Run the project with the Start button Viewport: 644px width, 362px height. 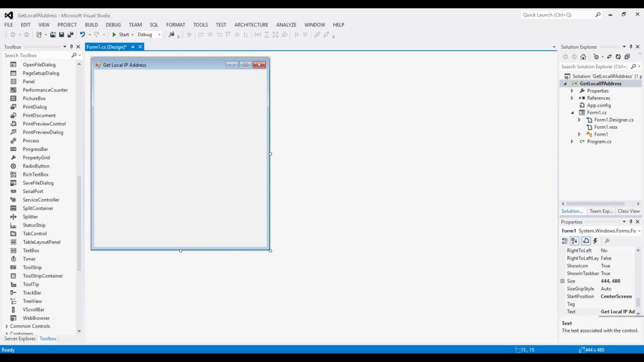120,35
